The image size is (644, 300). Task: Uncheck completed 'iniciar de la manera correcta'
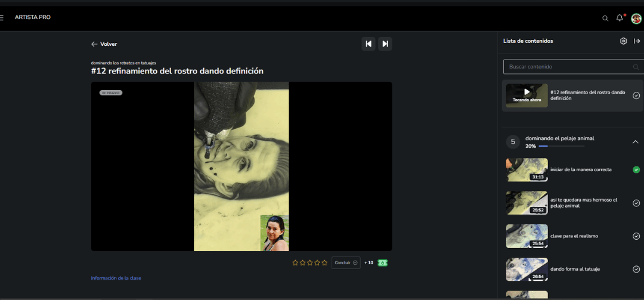tap(636, 170)
